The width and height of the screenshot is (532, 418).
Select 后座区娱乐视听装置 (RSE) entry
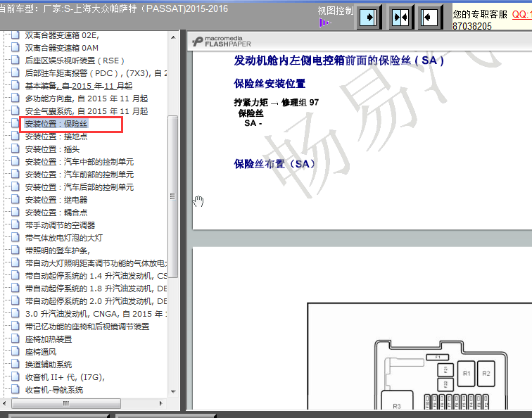75,61
